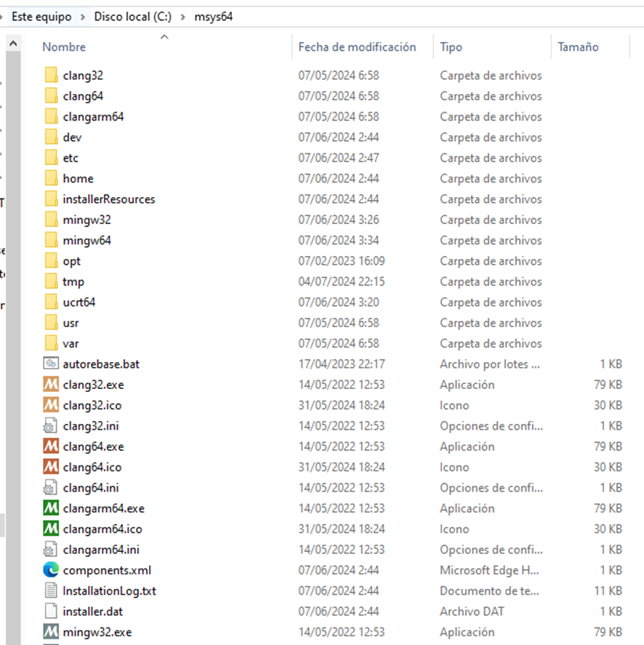Select the autorebase.bat batch file icon

(x=51, y=364)
